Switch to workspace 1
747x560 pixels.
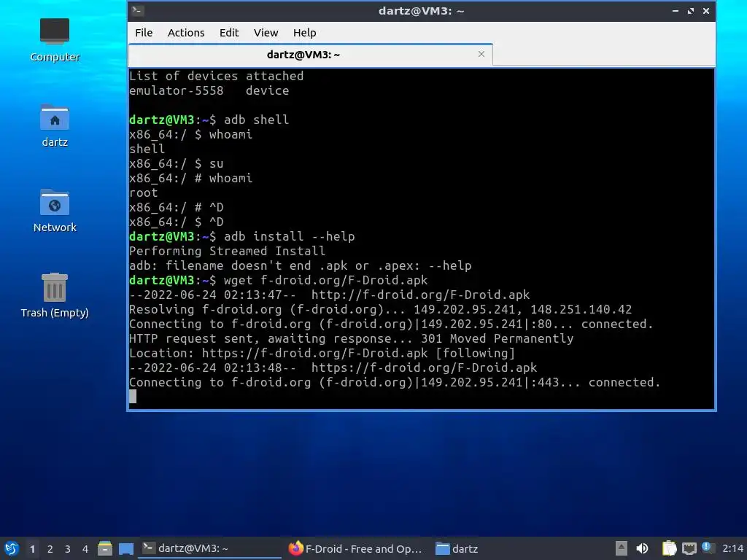tap(32, 549)
